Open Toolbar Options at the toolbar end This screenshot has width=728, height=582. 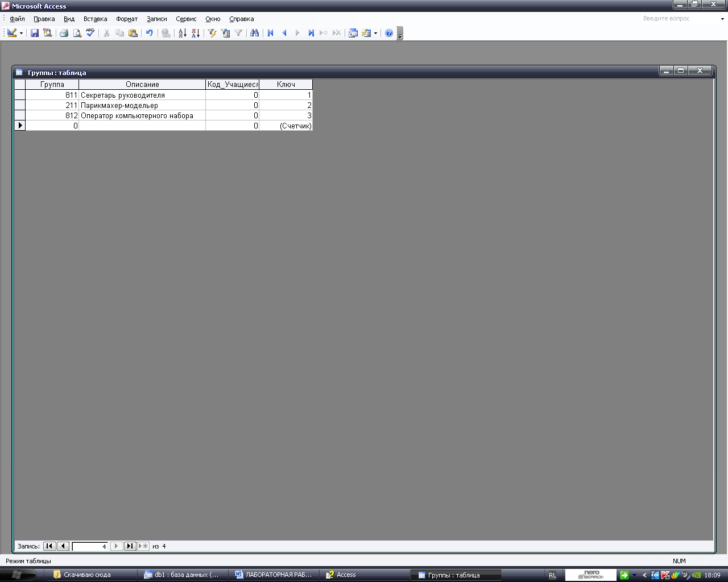(x=400, y=33)
